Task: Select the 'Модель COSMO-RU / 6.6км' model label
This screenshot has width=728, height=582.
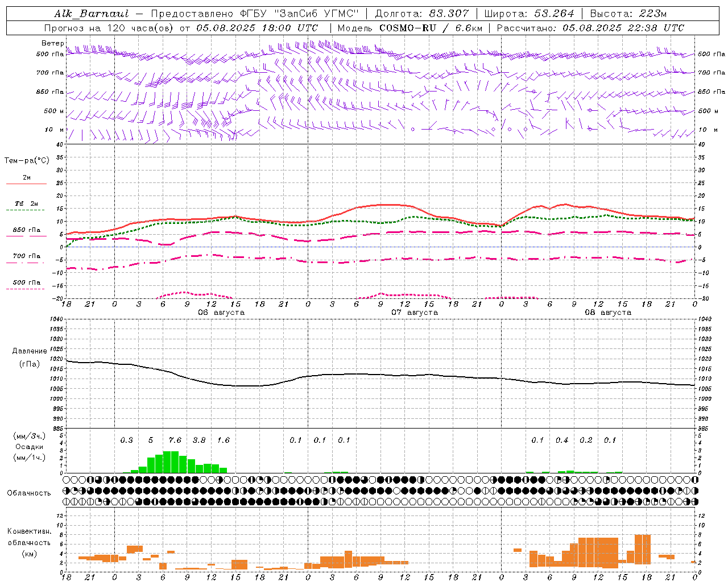Action: coord(409,28)
